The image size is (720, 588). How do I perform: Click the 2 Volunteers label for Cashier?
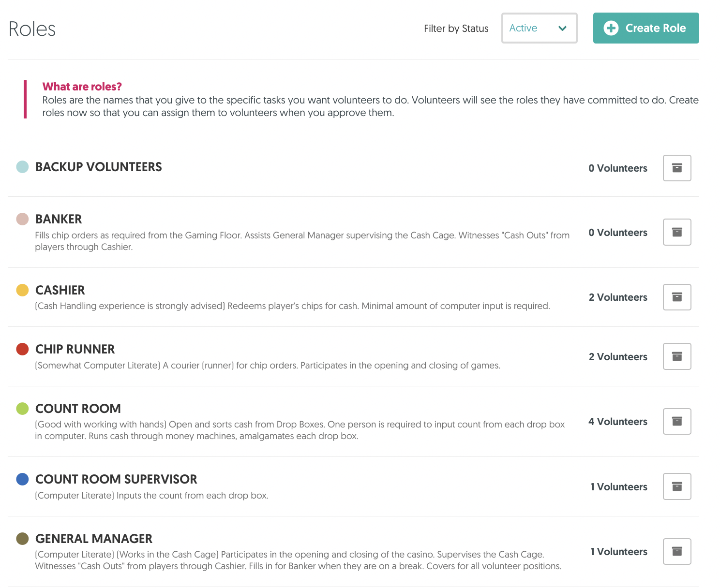pyautogui.click(x=618, y=297)
